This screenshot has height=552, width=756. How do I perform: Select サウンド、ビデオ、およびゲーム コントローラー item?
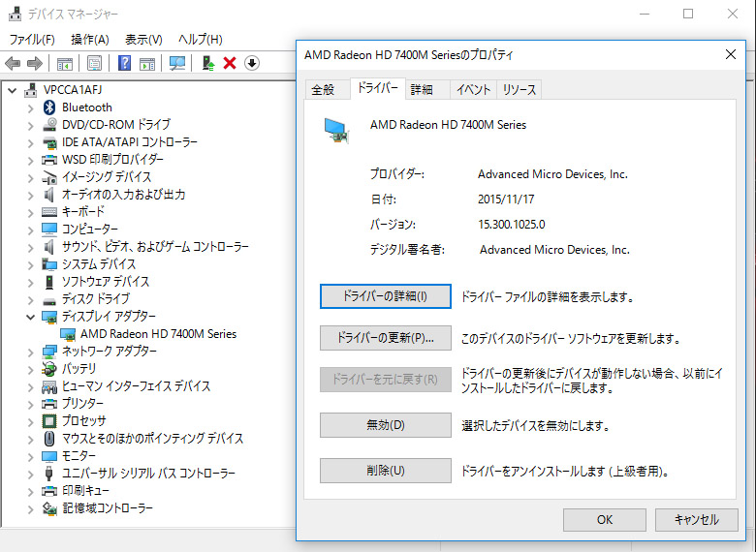click(155, 247)
